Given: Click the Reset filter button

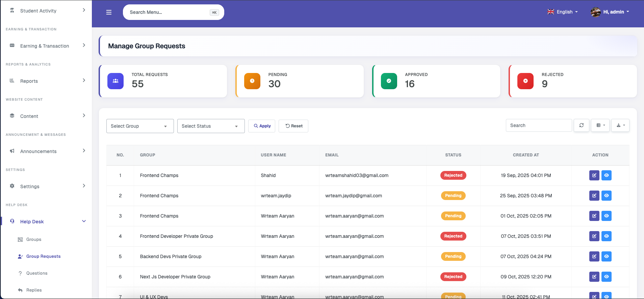Looking at the screenshot, I should coord(293,126).
